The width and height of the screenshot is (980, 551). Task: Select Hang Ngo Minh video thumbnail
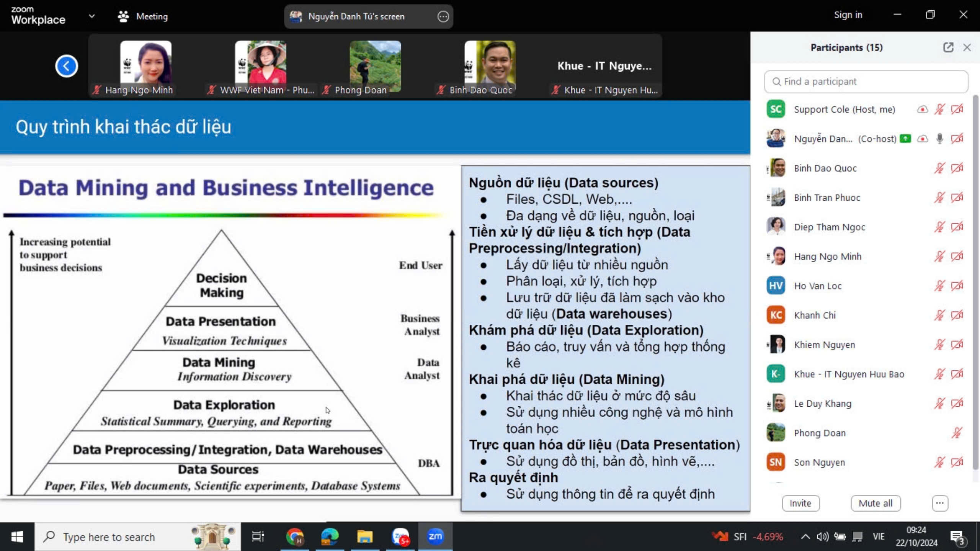pyautogui.click(x=146, y=67)
